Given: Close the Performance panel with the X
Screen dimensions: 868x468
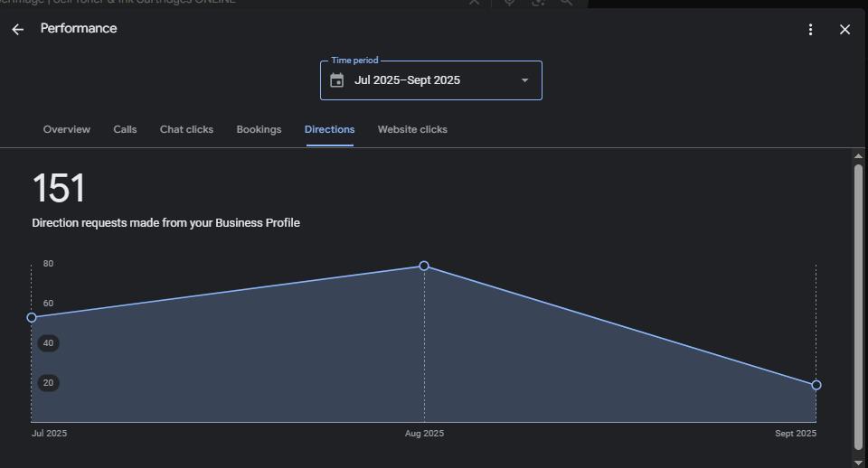Looking at the screenshot, I should [x=844, y=30].
